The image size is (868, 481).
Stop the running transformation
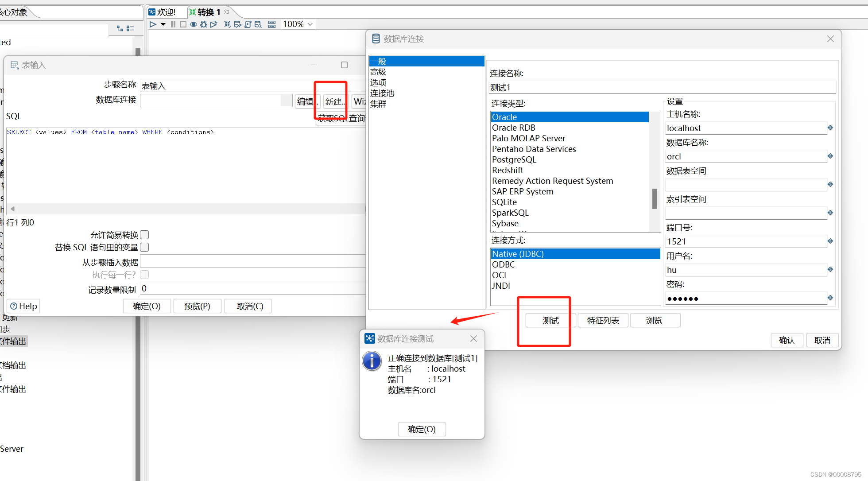183,24
